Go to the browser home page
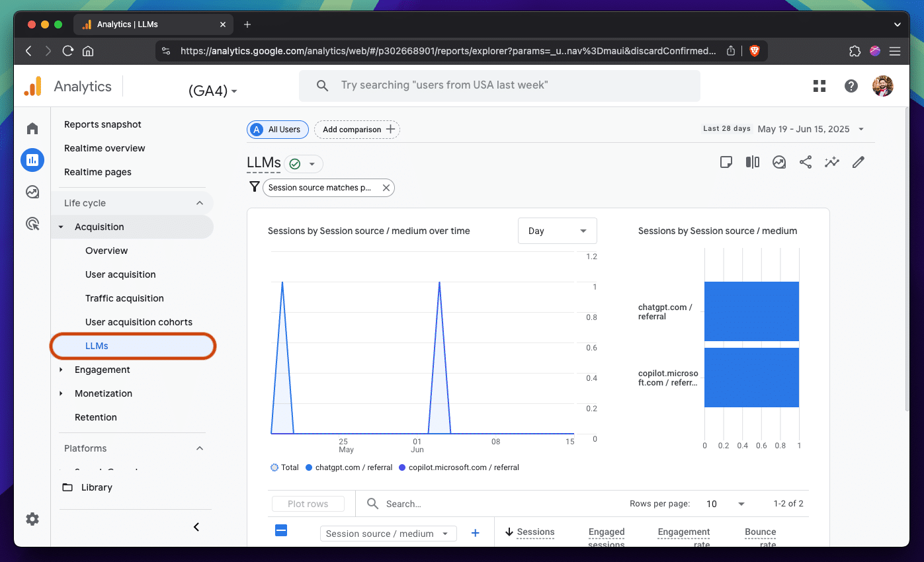Screen dimensions: 924x562 click(88, 51)
